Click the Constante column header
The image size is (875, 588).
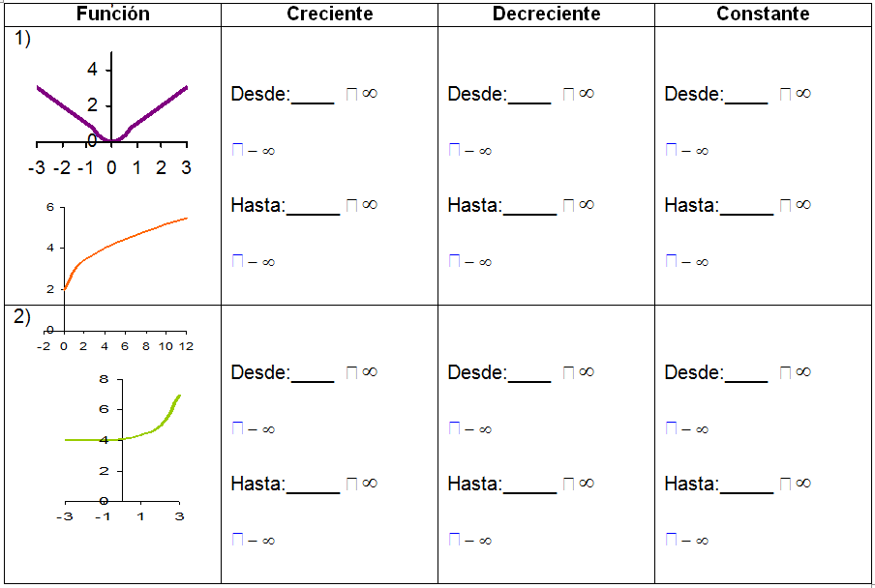tap(763, 14)
